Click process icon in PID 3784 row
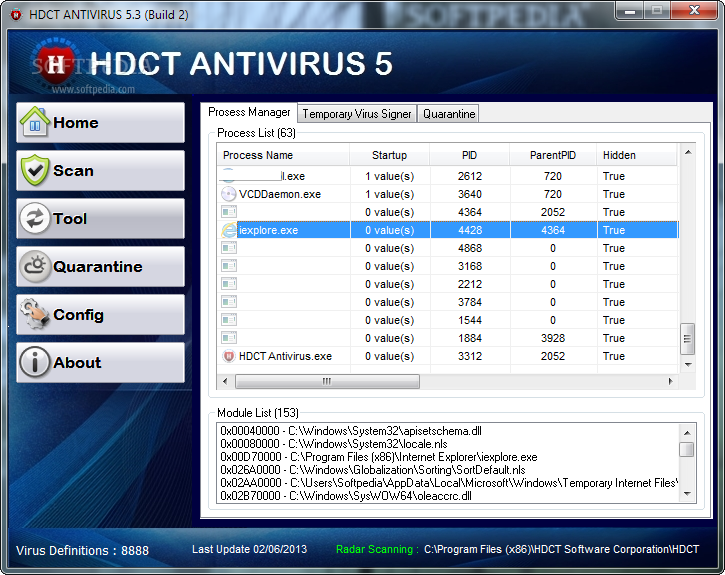The image size is (725, 575). point(228,302)
